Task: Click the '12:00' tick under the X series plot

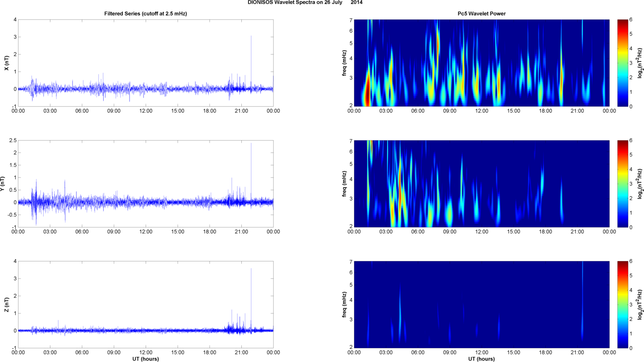Action: click(146, 111)
